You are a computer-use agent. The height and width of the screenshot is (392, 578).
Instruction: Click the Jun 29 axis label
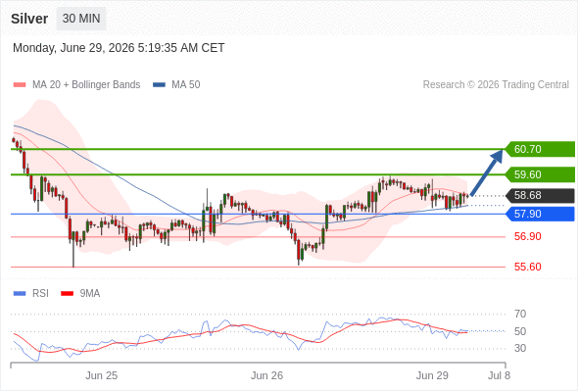pos(432,375)
